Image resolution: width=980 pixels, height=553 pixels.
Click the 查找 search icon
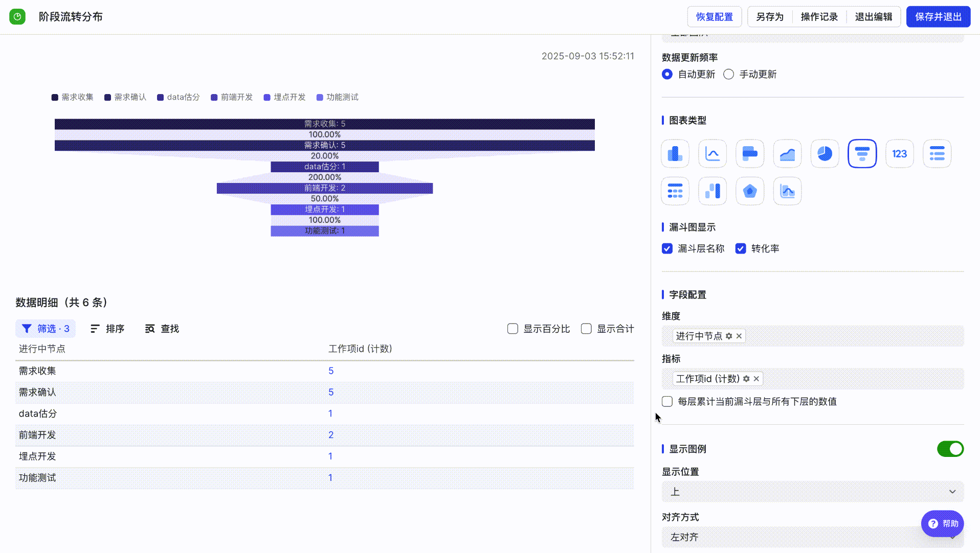click(150, 329)
